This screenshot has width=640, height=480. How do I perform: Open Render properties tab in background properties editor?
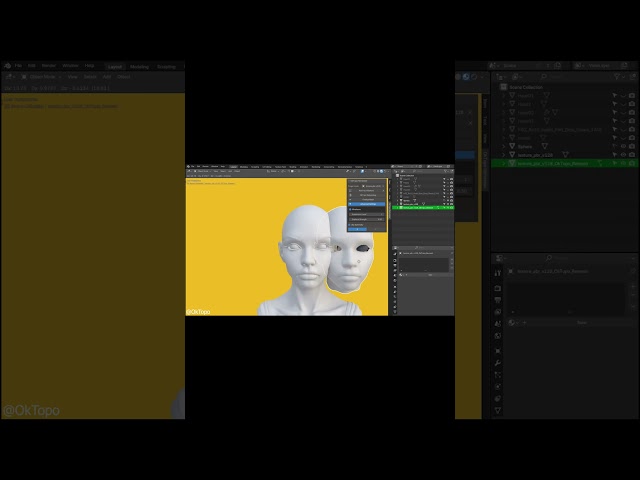coord(498,288)
